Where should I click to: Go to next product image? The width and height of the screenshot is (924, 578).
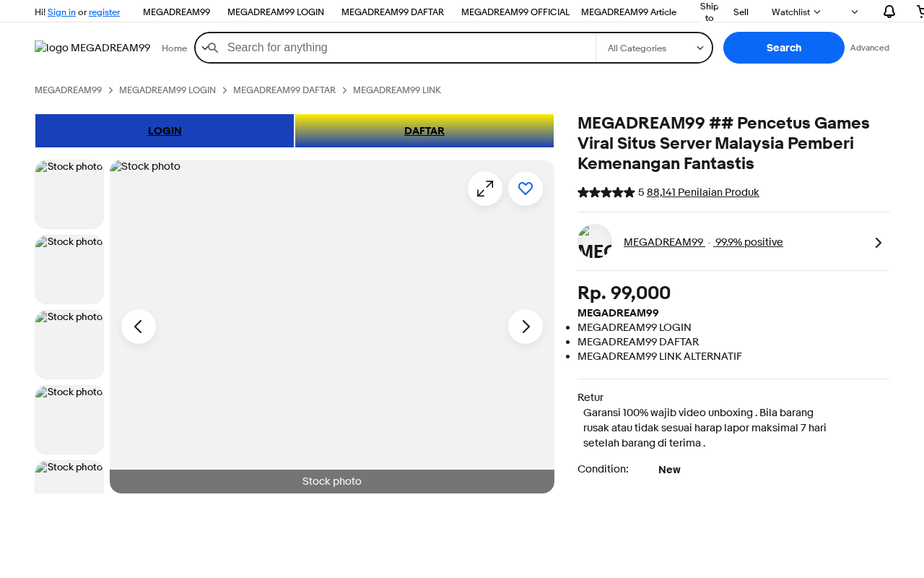pyautogui.click(x=526, y=327)
